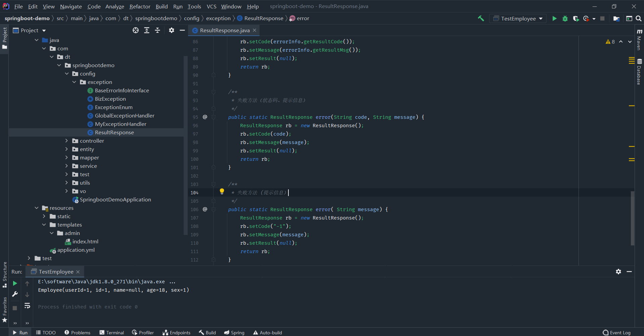Open the Database tool window
Image resolution: width=644 pixels, height=336 pixels.
point(639,72)
